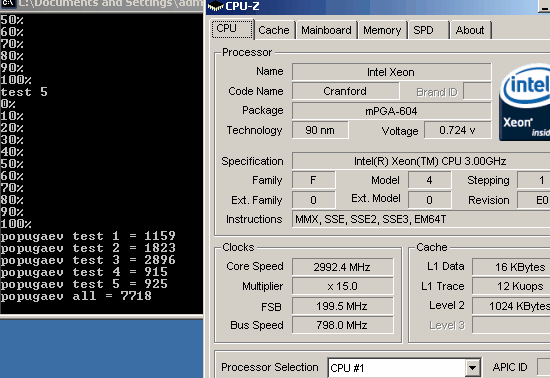Click the Code Name value Cranford
Viewport: 550px width, 378px height.
point(346,91)
